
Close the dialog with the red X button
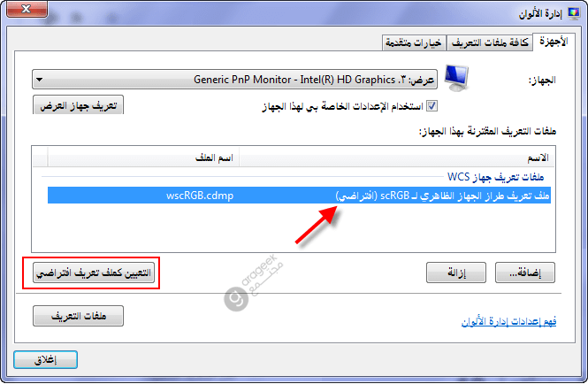27,9
